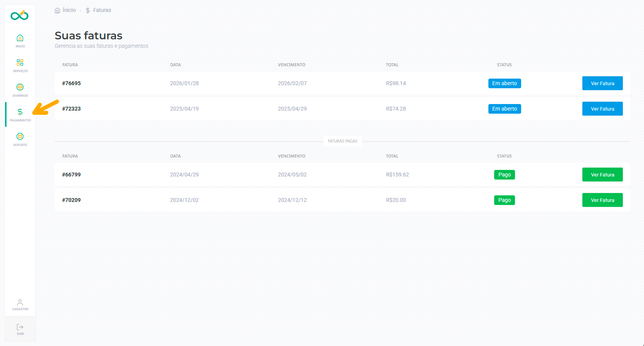This screenshot has height=346, width=644.
Task: Open paid invoice #66799 via Ver Fatura
Action: 602,175
